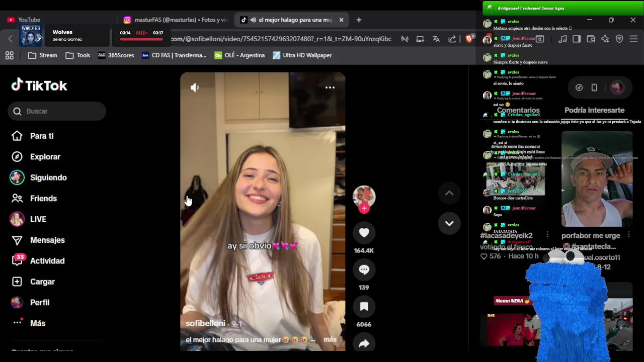Click the cast/install screen icon in address bar

[x=420, y=39]
